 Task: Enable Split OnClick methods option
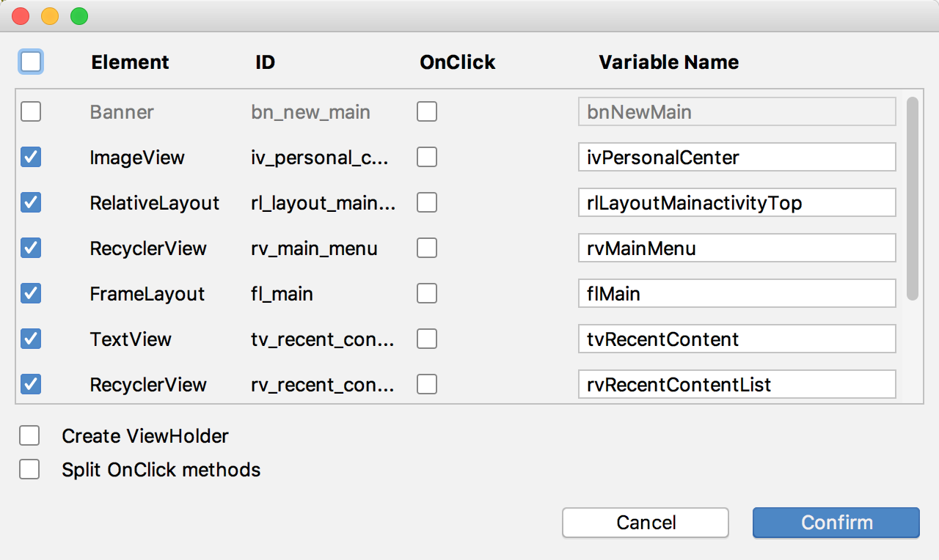[x=29, y=469]
